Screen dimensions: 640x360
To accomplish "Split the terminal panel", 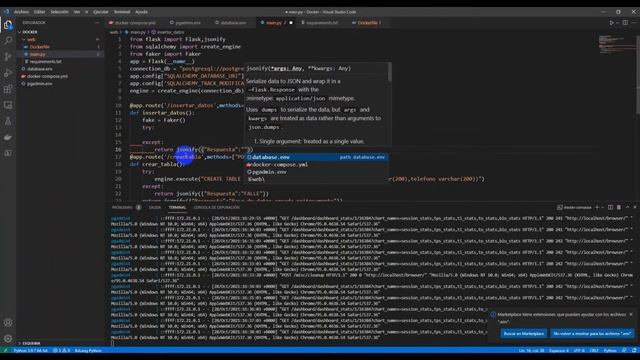I will (610, 207).
